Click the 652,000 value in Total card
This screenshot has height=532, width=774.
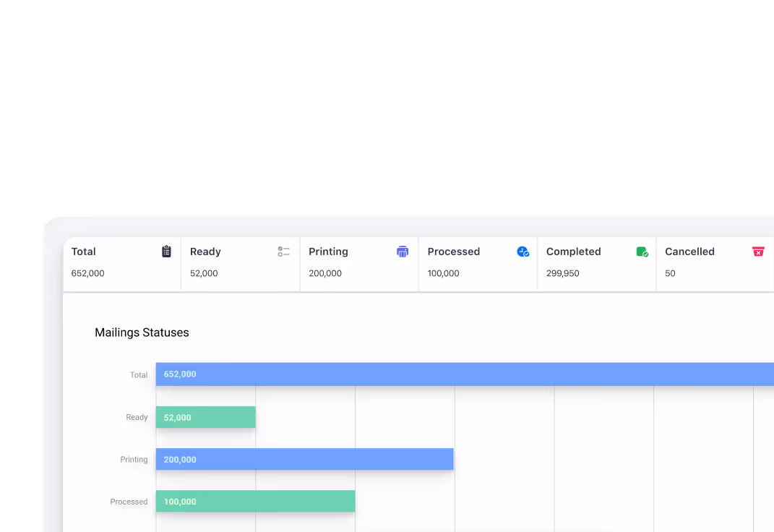[88, 273]
